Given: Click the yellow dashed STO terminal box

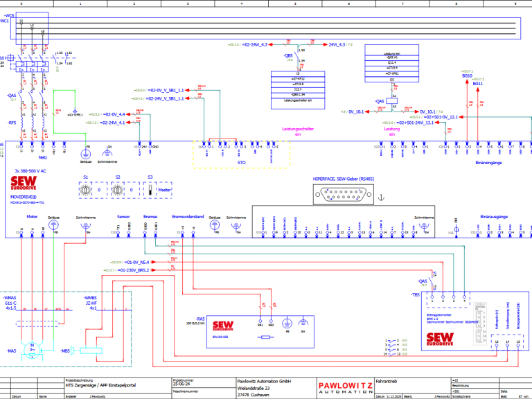Looking at the screenshot, I should pos(240,154).
